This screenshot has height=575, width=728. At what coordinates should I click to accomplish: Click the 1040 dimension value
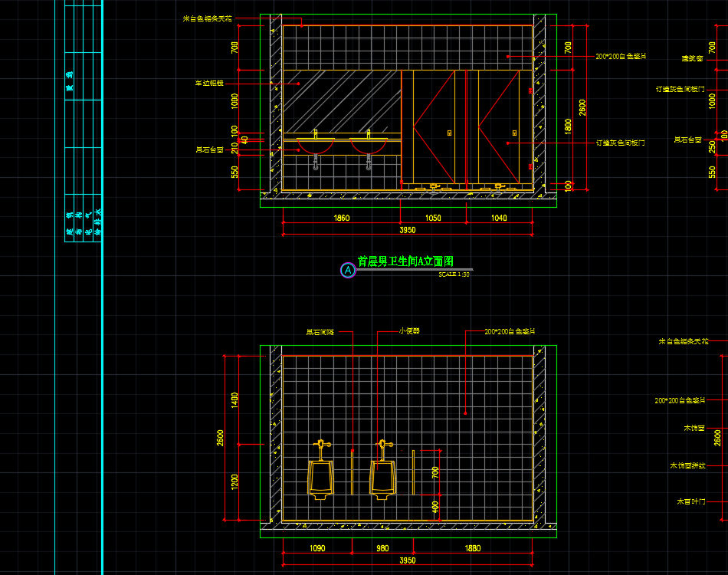point(498,219)
